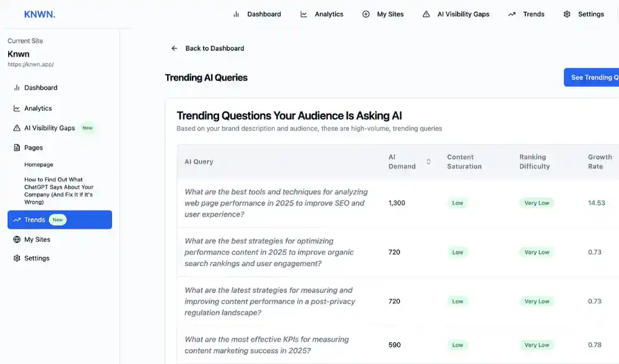Click the My Sites plus-circle icon in top nav

pos(366,14)
